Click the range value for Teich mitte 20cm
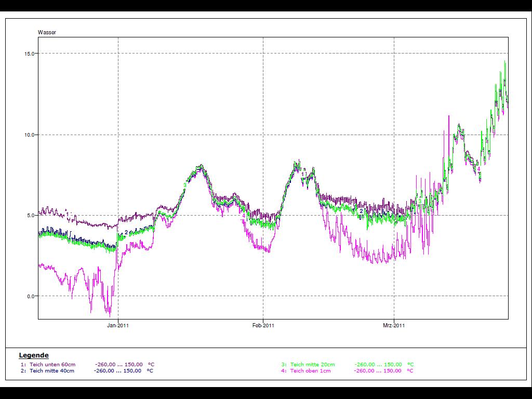Image resolution: width=532 pixels, height=399 pixels. pyautogui.click(x=378, y=364)
